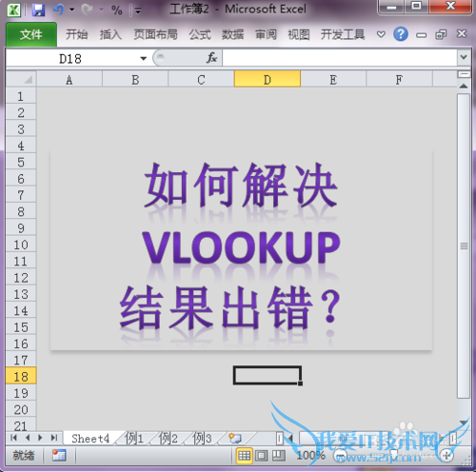Restore the workbook window size

click(x=441, y=34)
